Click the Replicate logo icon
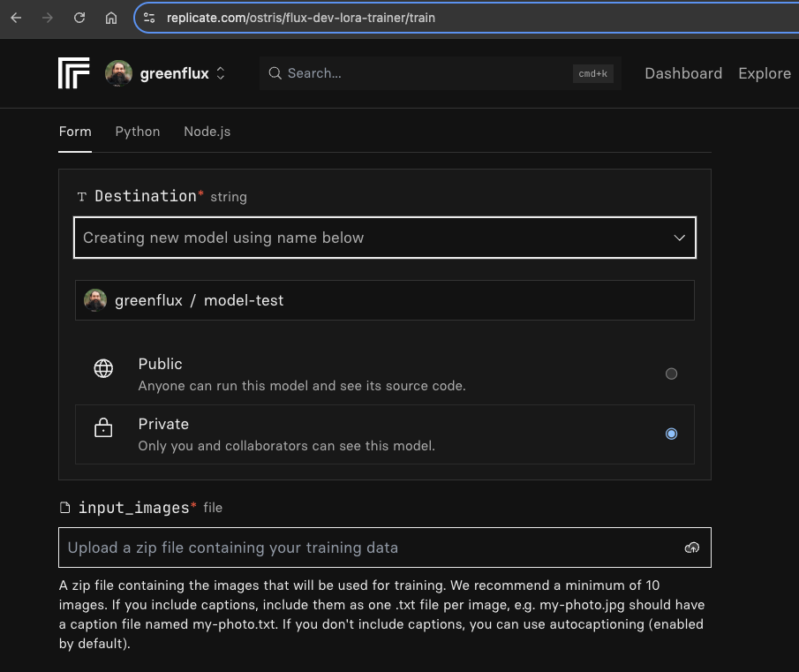 [x=74, y=73]
